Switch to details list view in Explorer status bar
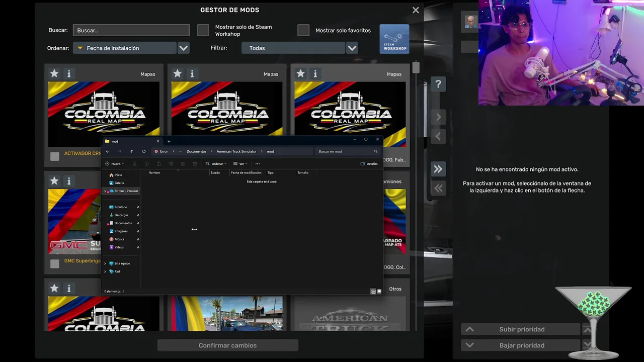644x362 pixels. 373,291
